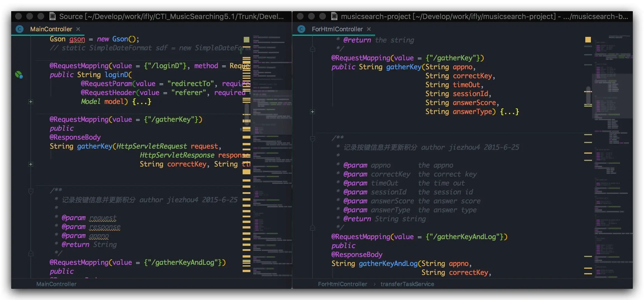
Task: Open inspection indicator square in ForHtmlController editor
Action: coord(588,40)
